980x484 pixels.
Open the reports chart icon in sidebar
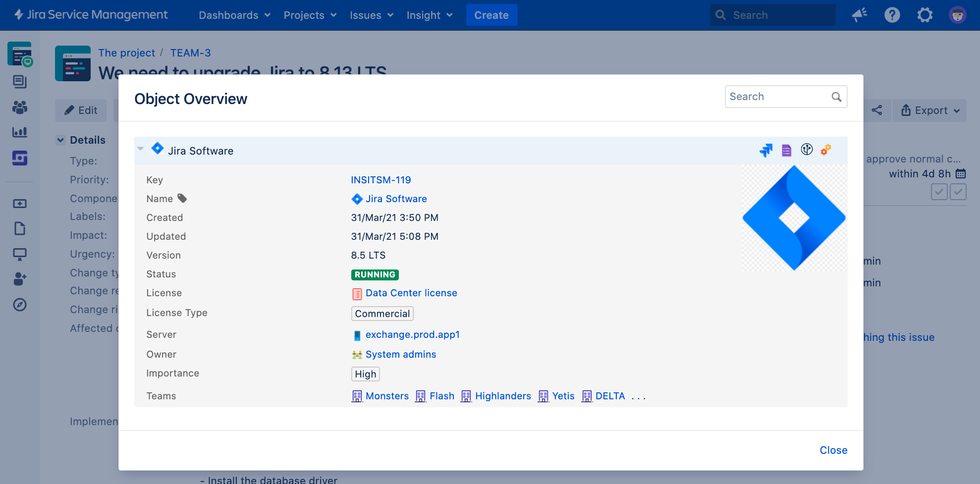(x=20, y=132)
